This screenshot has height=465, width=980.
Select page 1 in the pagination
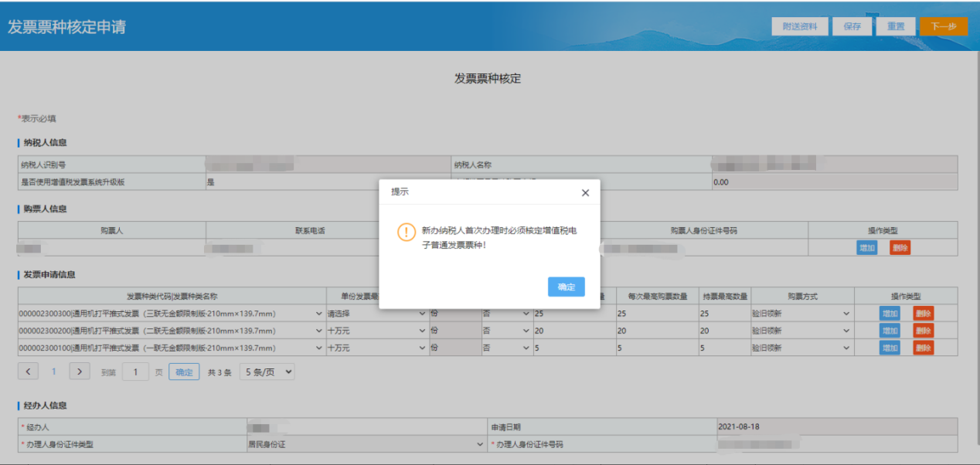tap(54, 372)
